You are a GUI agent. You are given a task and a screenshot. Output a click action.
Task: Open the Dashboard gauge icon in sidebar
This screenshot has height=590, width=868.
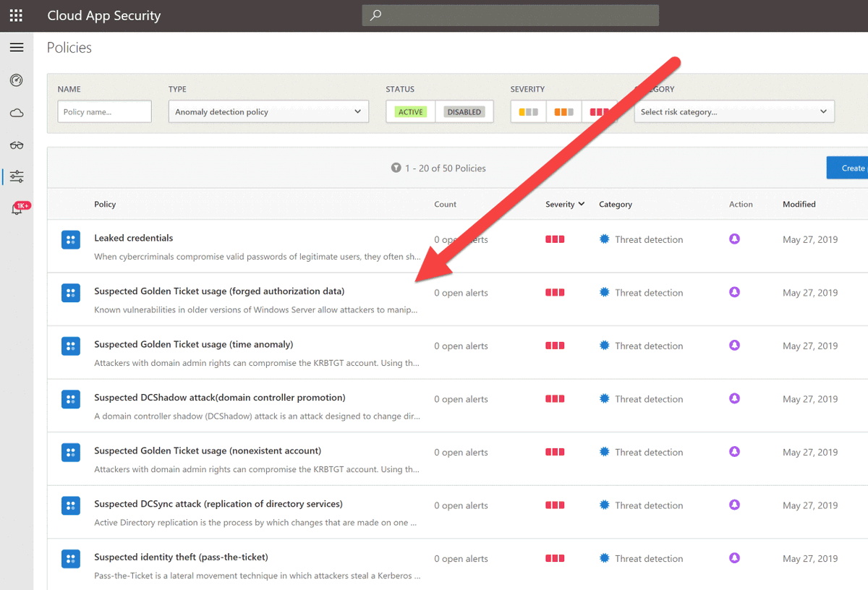(17, 80)
